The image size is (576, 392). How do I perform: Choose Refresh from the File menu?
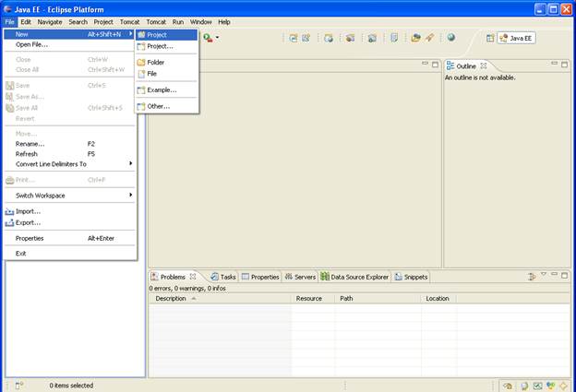69,154
